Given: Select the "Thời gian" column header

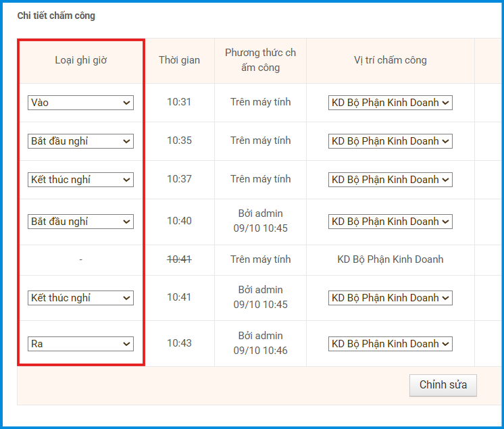Looking at the screenshot, I should [x=179, y=60].
